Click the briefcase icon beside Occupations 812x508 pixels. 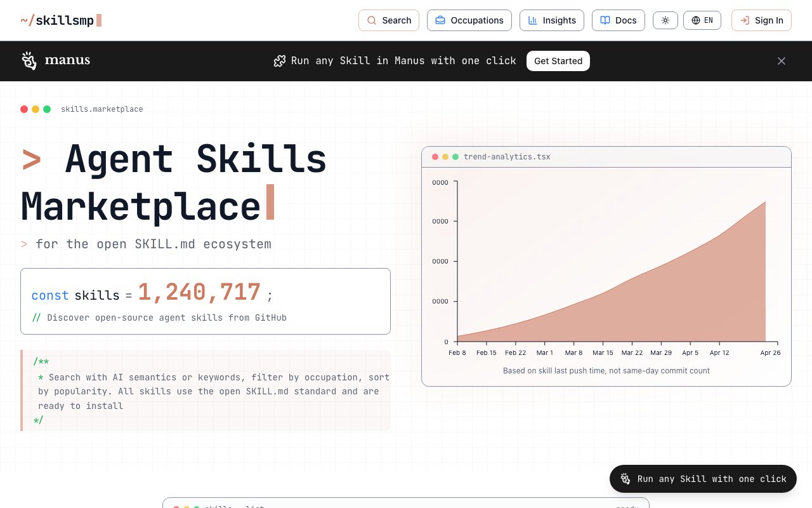(440, 20)
